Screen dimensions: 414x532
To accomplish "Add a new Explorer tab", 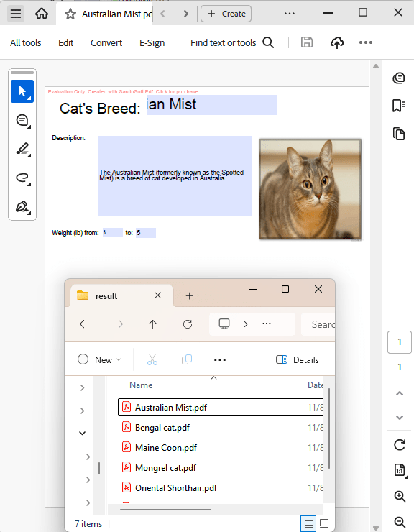I will (x=189, y=296).
